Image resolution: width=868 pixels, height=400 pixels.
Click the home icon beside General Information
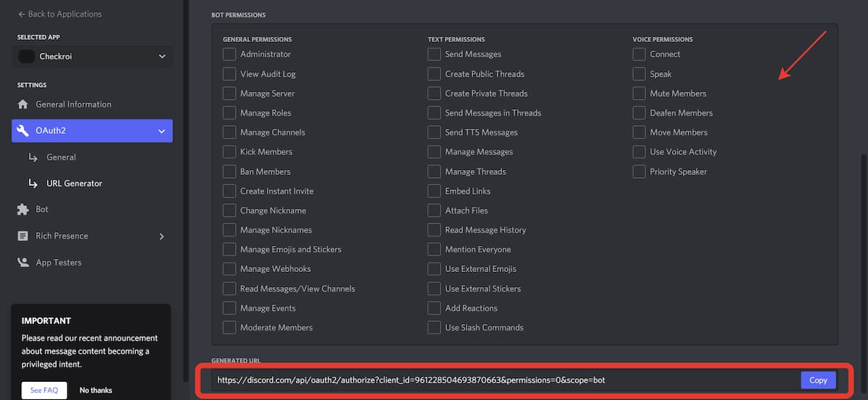[x=23, y=104]
